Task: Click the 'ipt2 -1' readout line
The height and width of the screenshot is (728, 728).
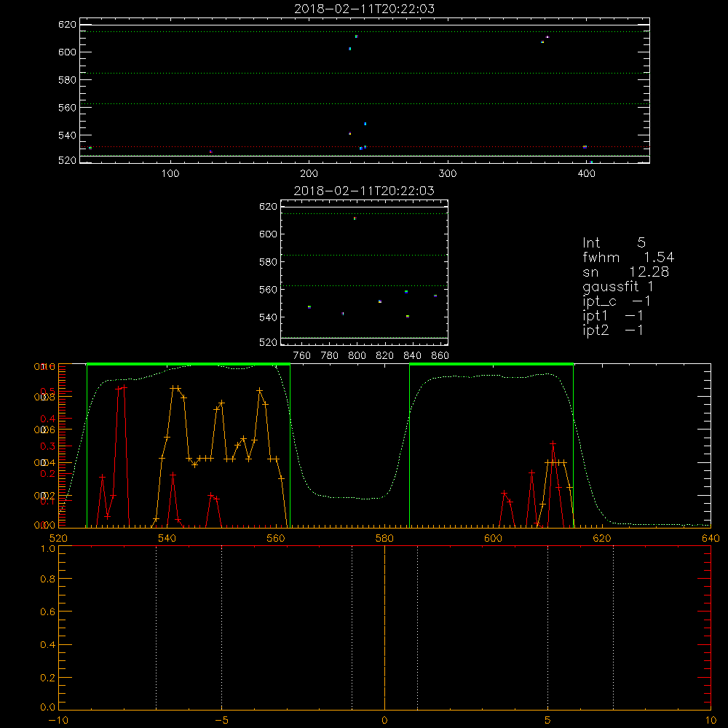Action: [x=613, y=330]
